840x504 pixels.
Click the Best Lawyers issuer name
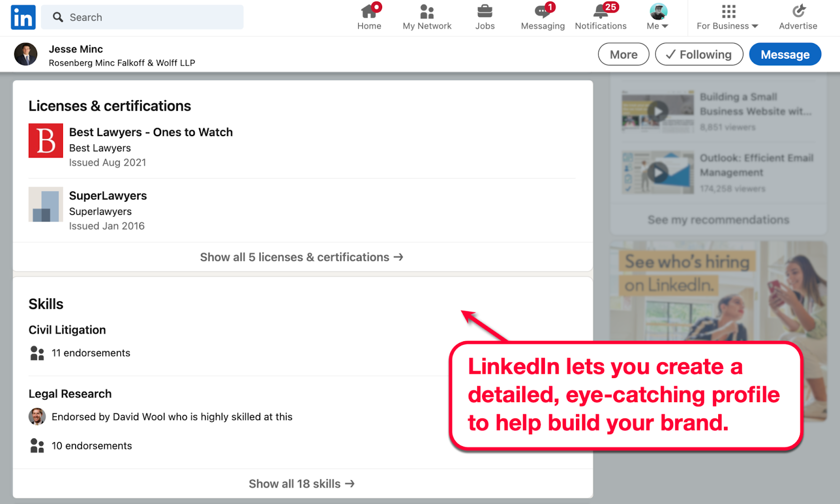(100, 148)
